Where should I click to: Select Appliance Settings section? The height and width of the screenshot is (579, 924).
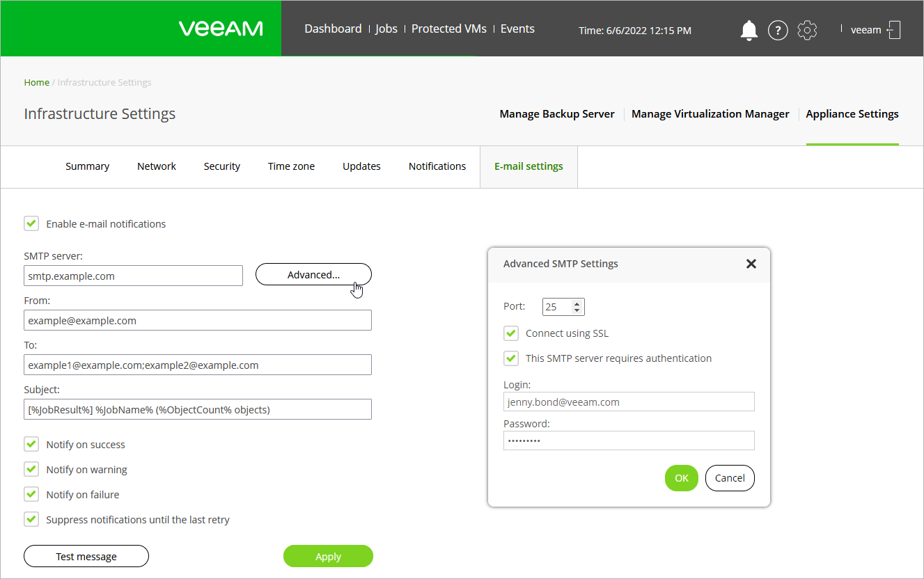point(852,114)
